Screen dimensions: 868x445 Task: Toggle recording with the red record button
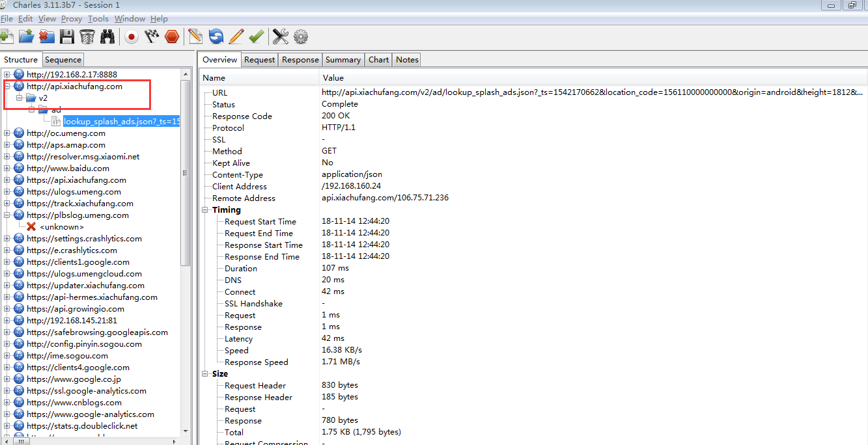click(132, 36)
